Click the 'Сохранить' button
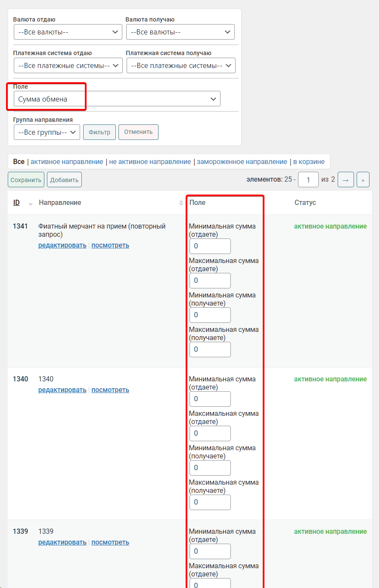Image resolution: width=379 pixels, height=588 pixels. [x=26, y=180]
